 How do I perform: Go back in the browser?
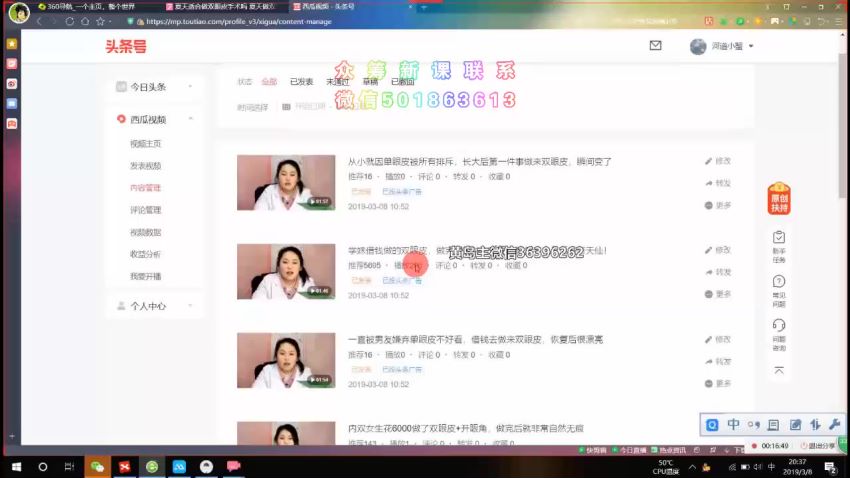coord(39,22)
